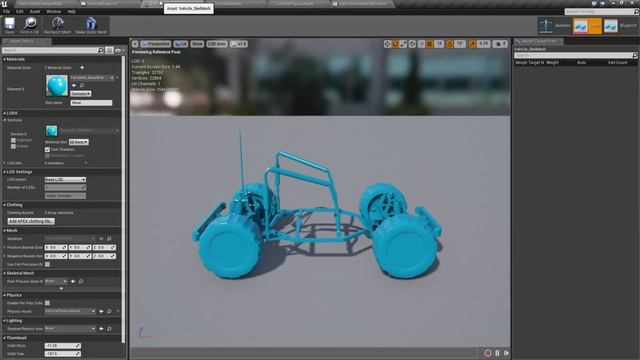Open the LOD Import dropdown
The width and height of the screenshot is (640, 360).
[65, 180]
